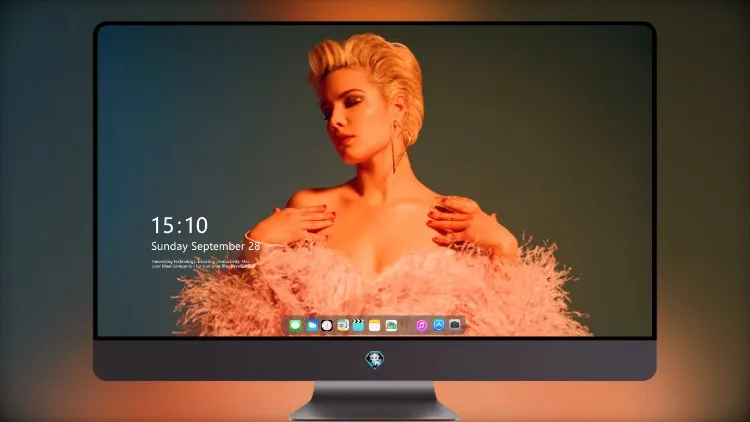Click the logo badge on monitor chin
The image size is (750, 422).
(x=375, y=360)
